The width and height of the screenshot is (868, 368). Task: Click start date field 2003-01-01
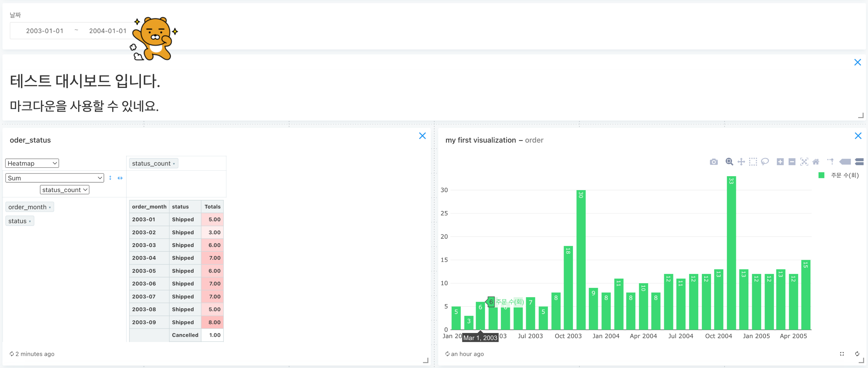coord(45,31)
